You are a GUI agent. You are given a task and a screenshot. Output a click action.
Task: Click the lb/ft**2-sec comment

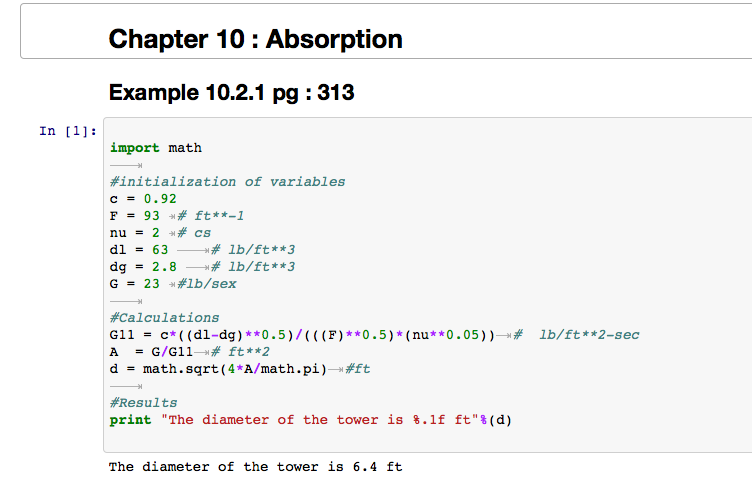tap(589, 335)
